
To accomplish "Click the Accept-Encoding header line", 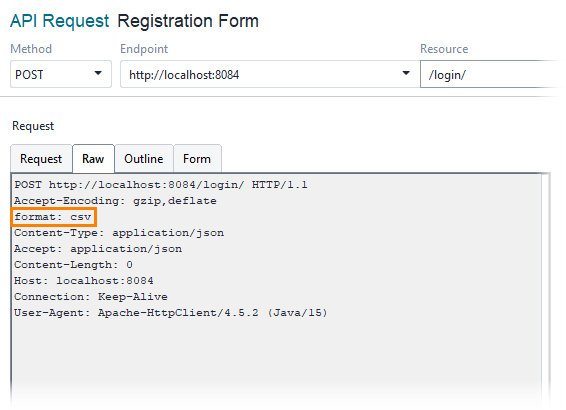I will (115, 201).
